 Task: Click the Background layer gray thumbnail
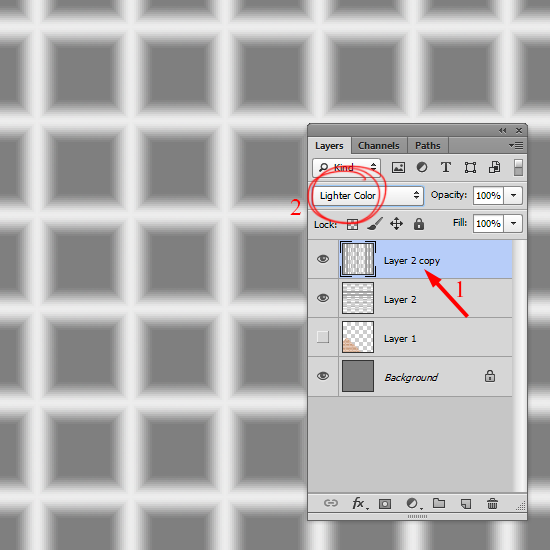[x=358, y=376]
